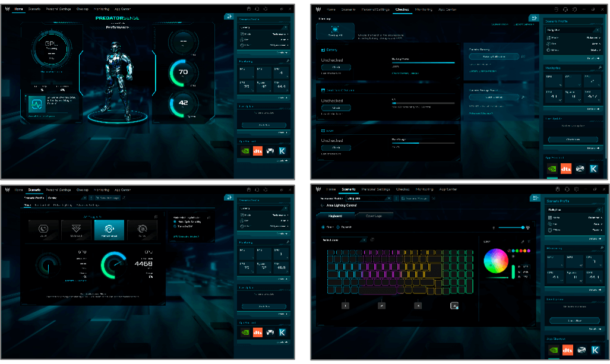Image resolution: width=610 pixels, height=364 pixels.
Task: Click the Checkup All icon in Checkup window
Action: 335,31
